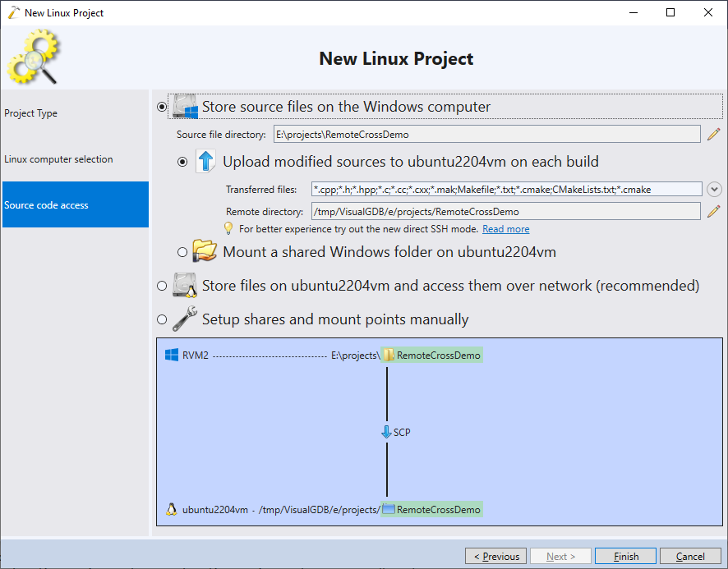Click the E:\projects\ path text in diagram

355,356
